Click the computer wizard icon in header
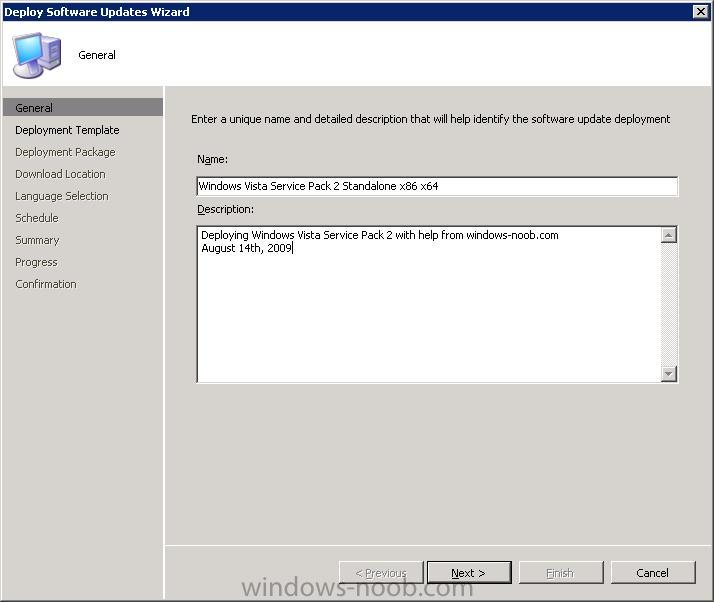The image size is (714, 602). (36, 55)
